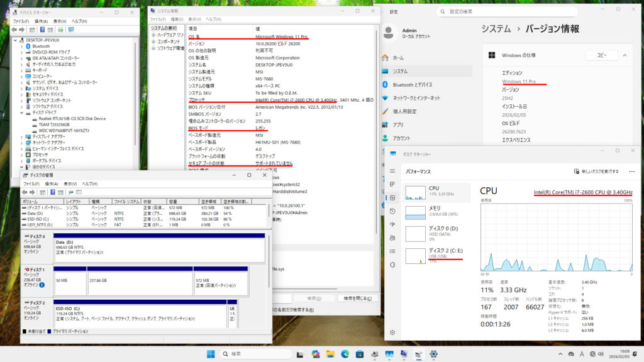Click Windows Start button on taskbar
Screen dimensions: 644x362
coord(211,354)
